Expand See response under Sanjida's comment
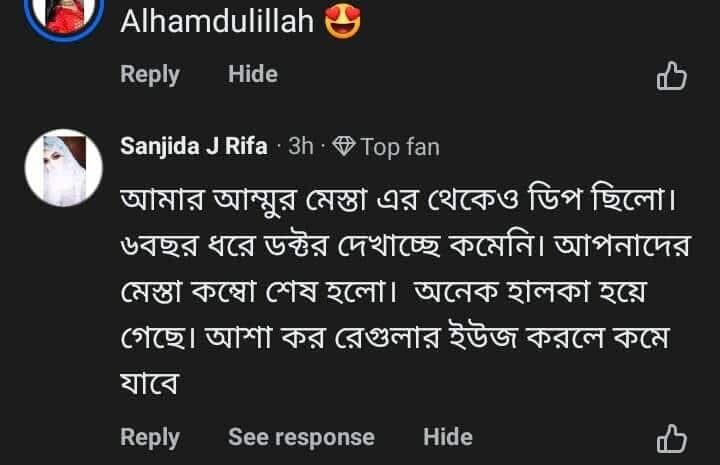The width and height of the screenshot is (720, 465). pos(301,437)
